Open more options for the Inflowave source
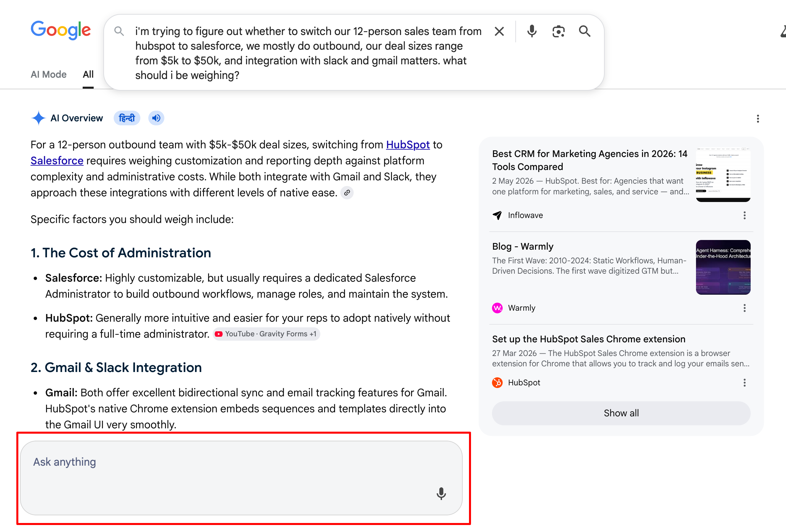Image resolution: width=786 pixels, height=532 pixels. click(x=744, y=215)
